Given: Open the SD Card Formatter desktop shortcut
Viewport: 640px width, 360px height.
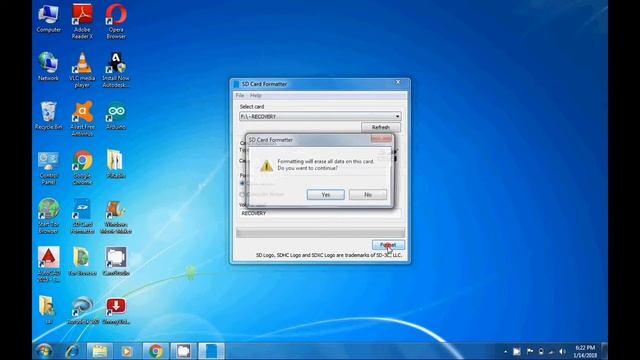Looking at the screenshot, I should (x=82, y=216).
